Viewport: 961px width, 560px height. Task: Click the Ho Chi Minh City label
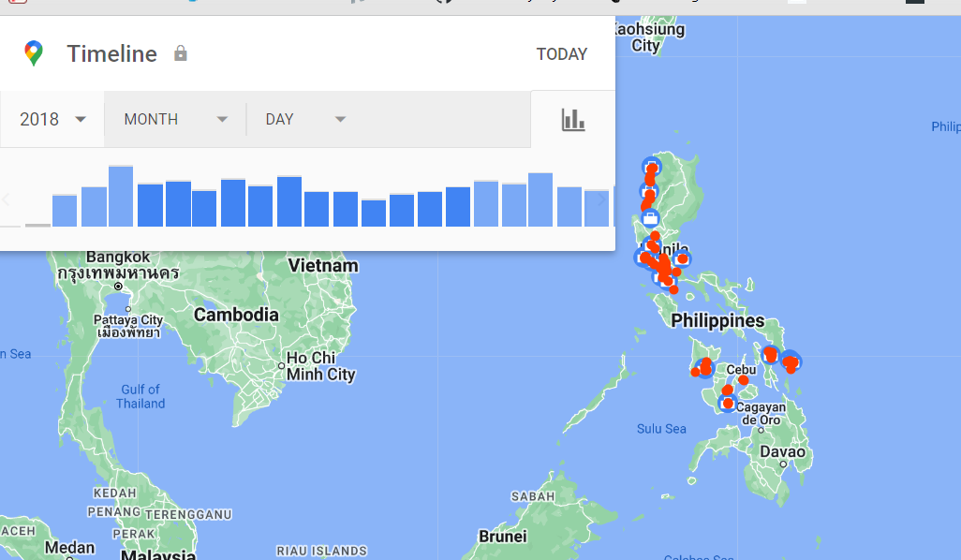point(320,366)
